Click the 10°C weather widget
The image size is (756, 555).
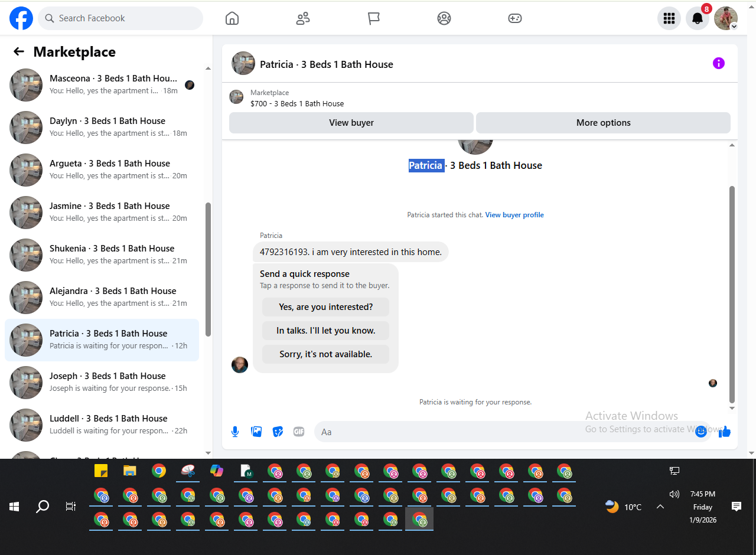(x=624, y=507)
